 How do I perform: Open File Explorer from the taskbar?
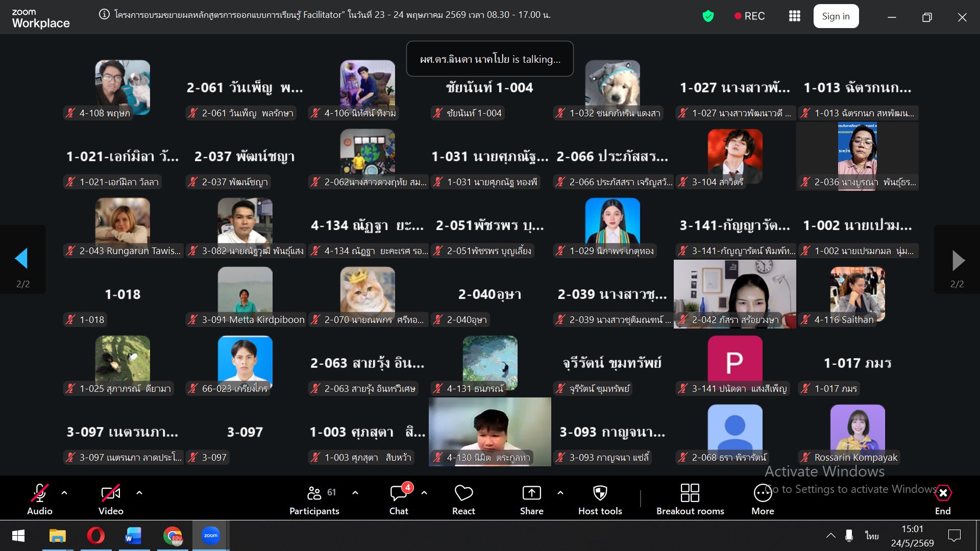(57, 536)
